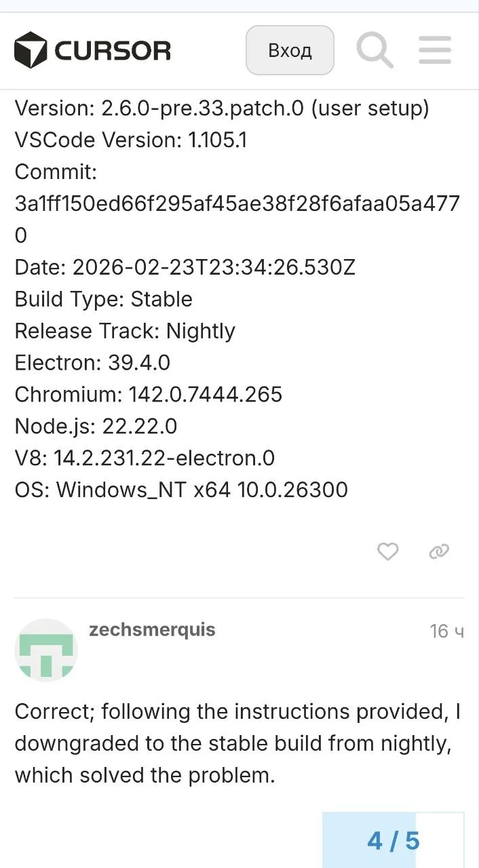Viewport: 479px width, 868px height.
Task: Like the post with the heart icon
Action: coord(387,552)
